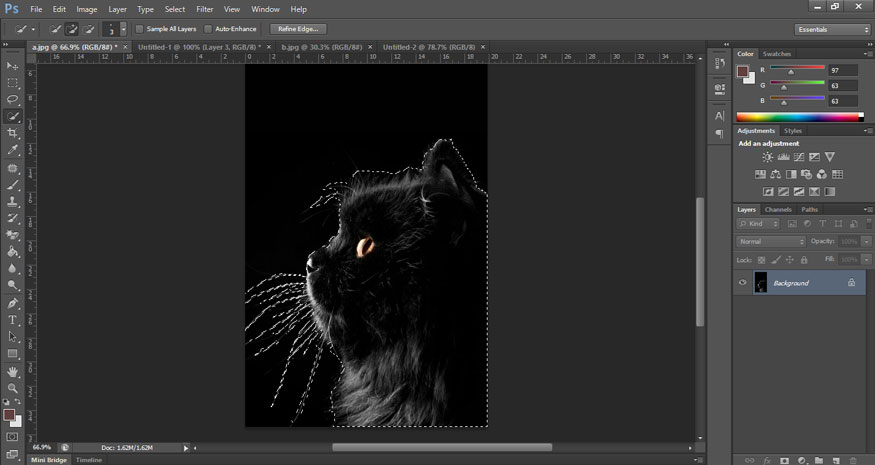Select the Spot Healing Brush tool
Viewport: 875px width, 465px height.
12,168
